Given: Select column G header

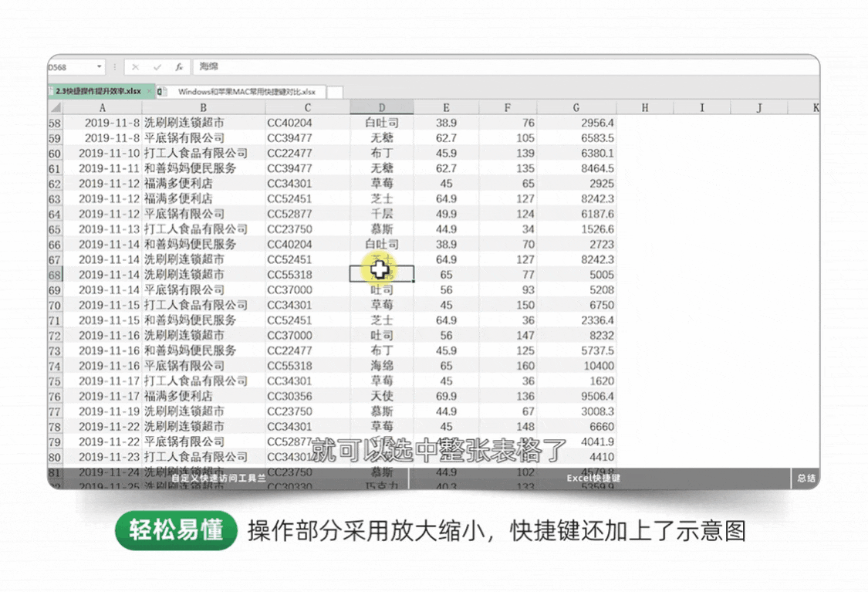Looking at the screenshot, I should coord(576,107).
